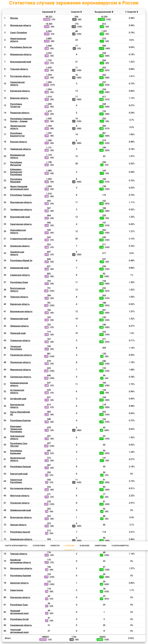The width and height of the screenshot is (148, 644).
Task: Open the Санкт-Петербург region link
Action: click(x=18, y=33)
